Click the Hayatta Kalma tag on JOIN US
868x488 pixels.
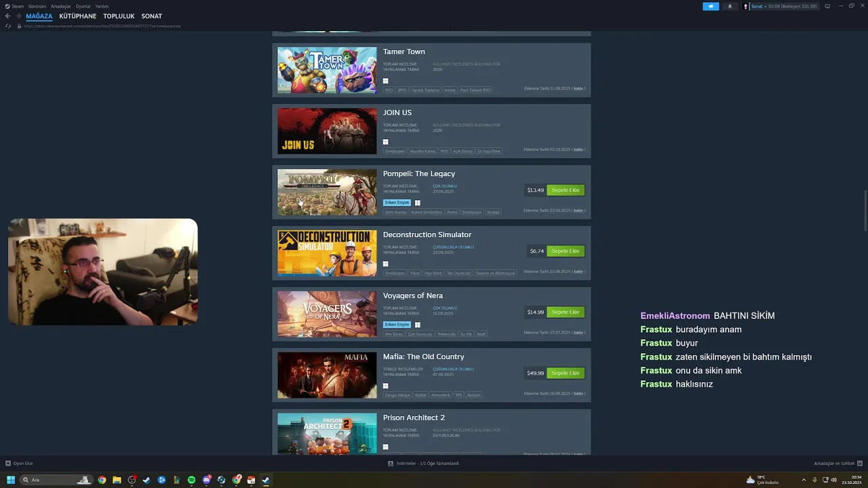(x=422, y=151)
